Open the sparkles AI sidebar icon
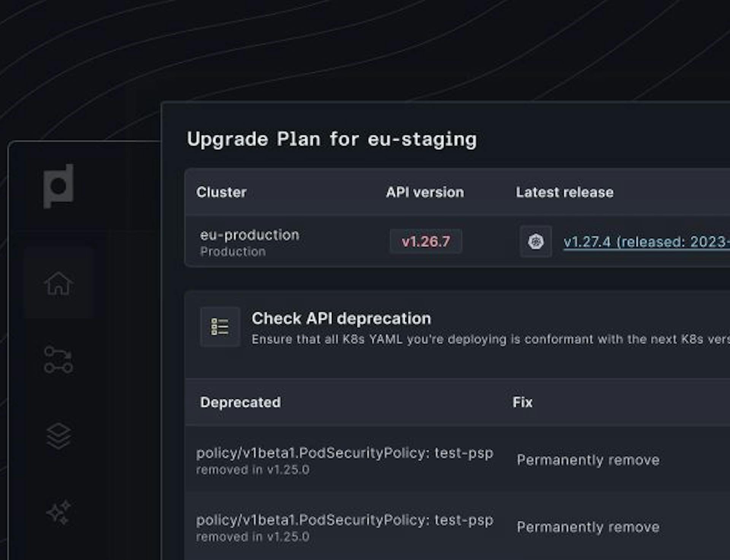 point(58,512)
